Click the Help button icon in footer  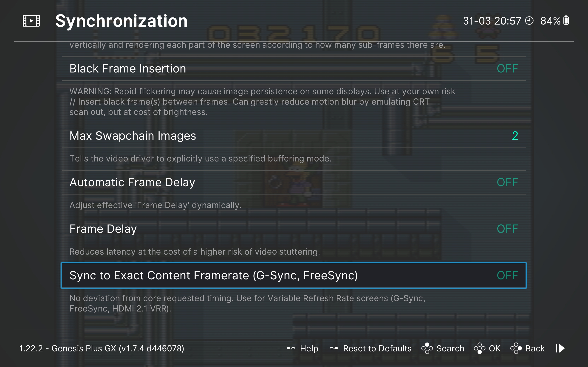291,348
